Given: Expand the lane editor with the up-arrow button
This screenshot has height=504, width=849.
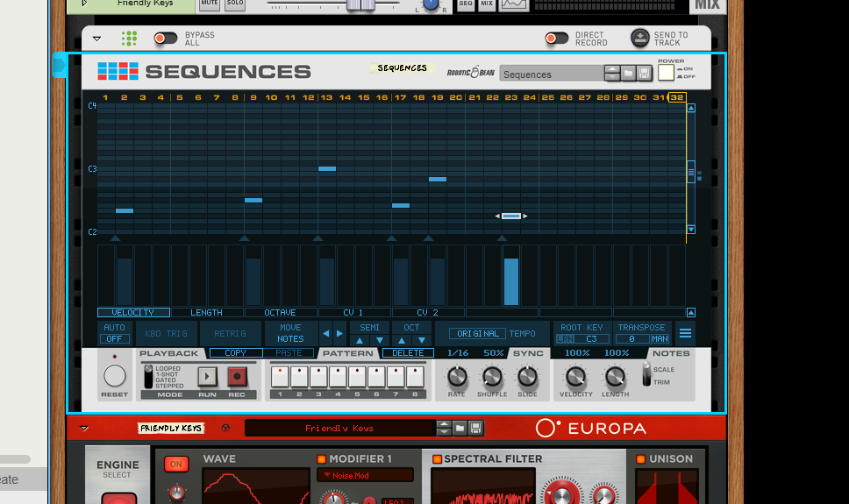Looking at the screenshot, I should coord(691,312).
